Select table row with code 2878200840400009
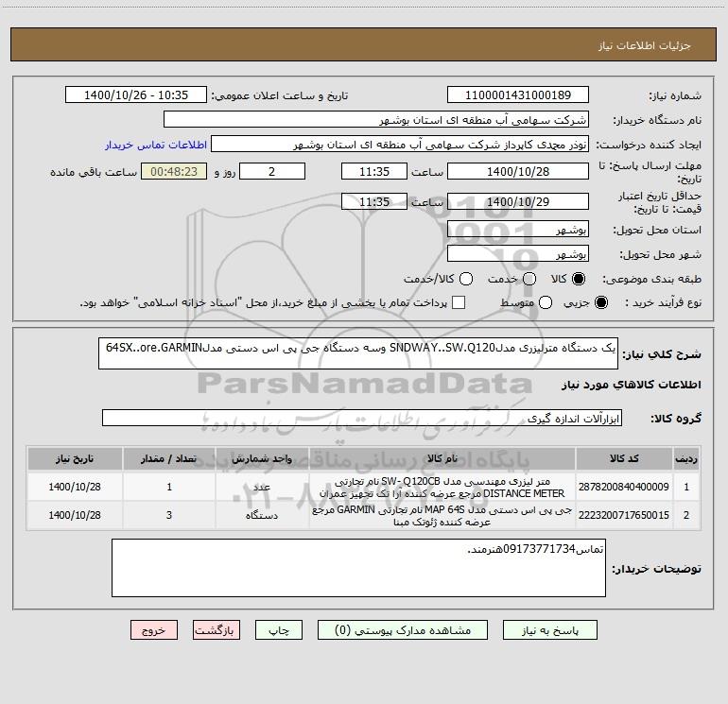Viewport: 728px width, 704px height. (x=364, y=487)
